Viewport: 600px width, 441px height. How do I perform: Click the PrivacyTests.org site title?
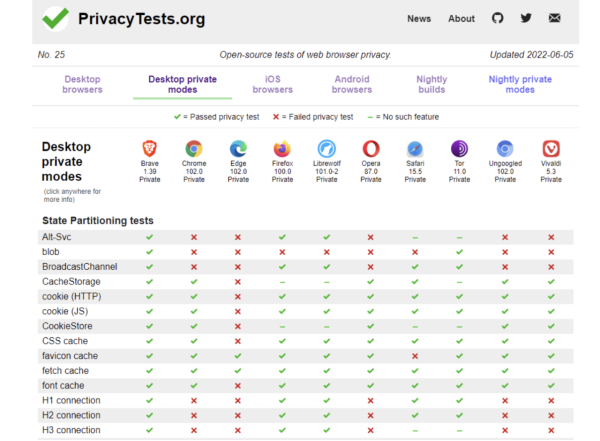point(142,19)
